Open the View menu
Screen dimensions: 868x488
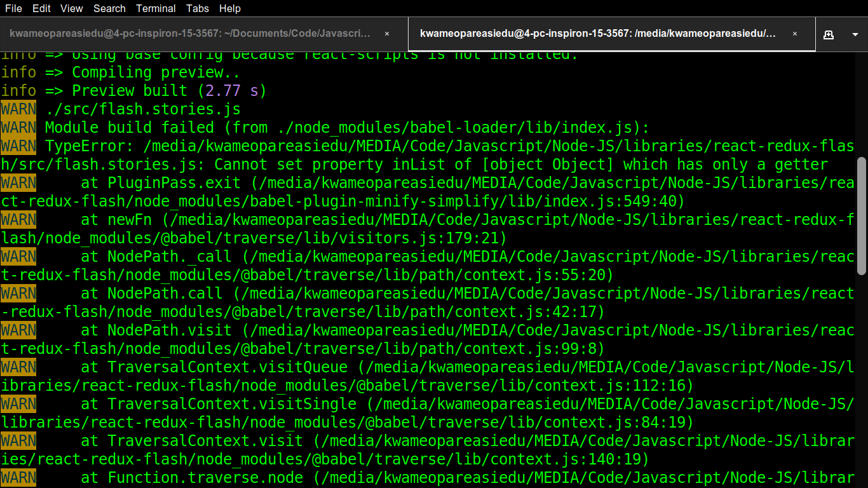tap(72, 8)
